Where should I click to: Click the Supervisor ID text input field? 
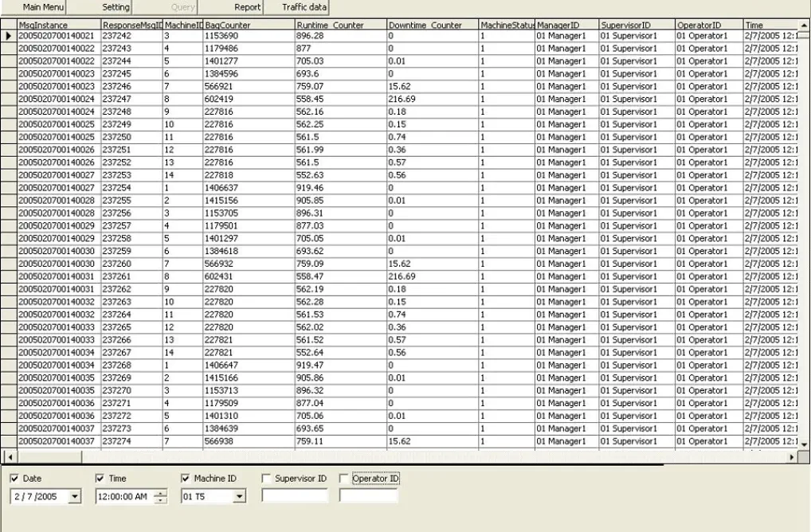click(294, 496)
